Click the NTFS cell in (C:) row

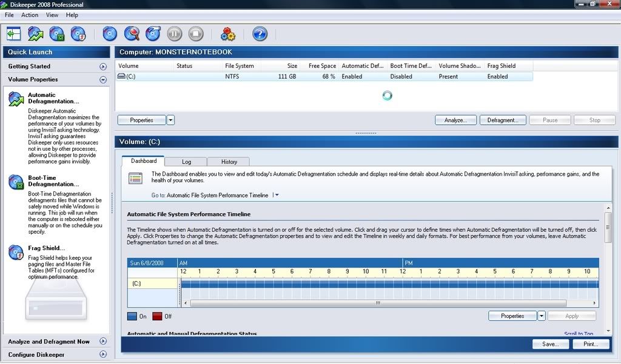pos(232,76)
